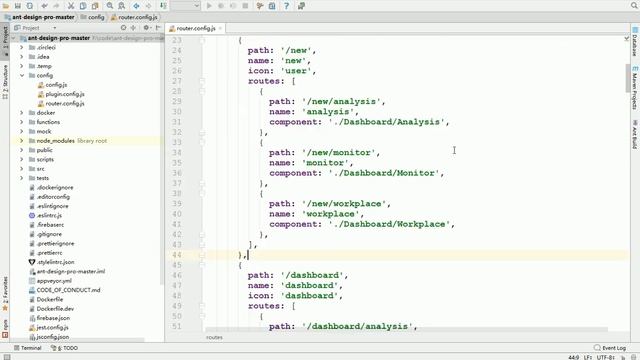640x360 pixels.
Task: Open the Database tool window tab
Action: point(635,41)
